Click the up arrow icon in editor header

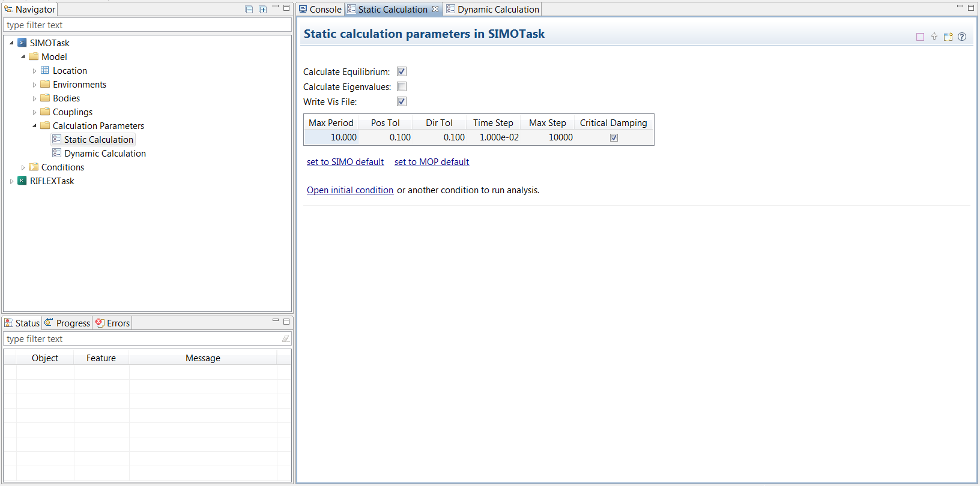pos(934,37)
